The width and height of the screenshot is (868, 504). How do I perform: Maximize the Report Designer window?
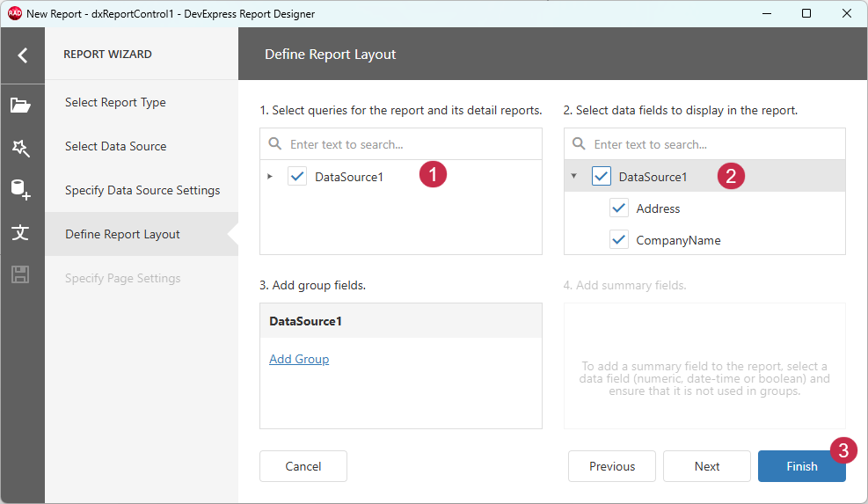pyautogui.click(x=806, y=13)
